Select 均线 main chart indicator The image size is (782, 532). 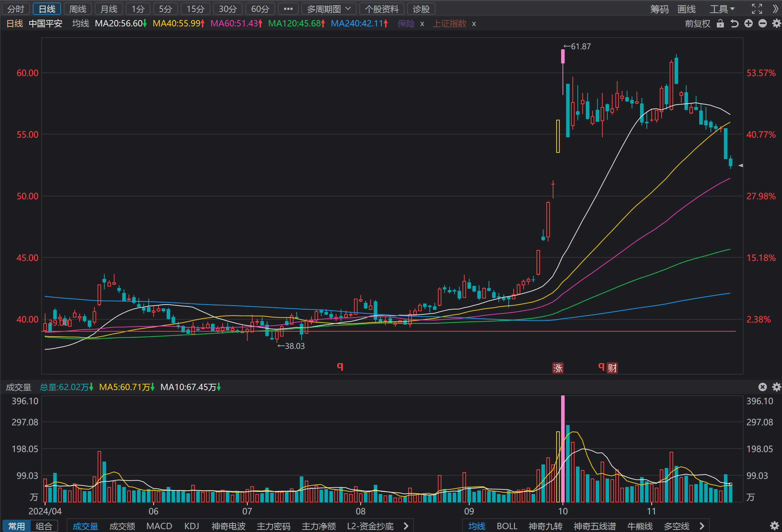(477, 526)
